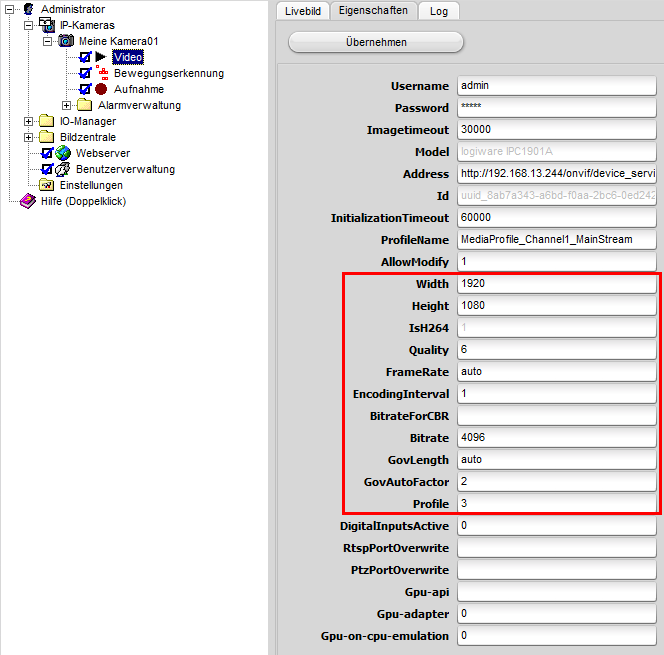Expand the Alarmverwaltung folder
The height and width of the screenshot is (655, 664).
click(67, 105)
